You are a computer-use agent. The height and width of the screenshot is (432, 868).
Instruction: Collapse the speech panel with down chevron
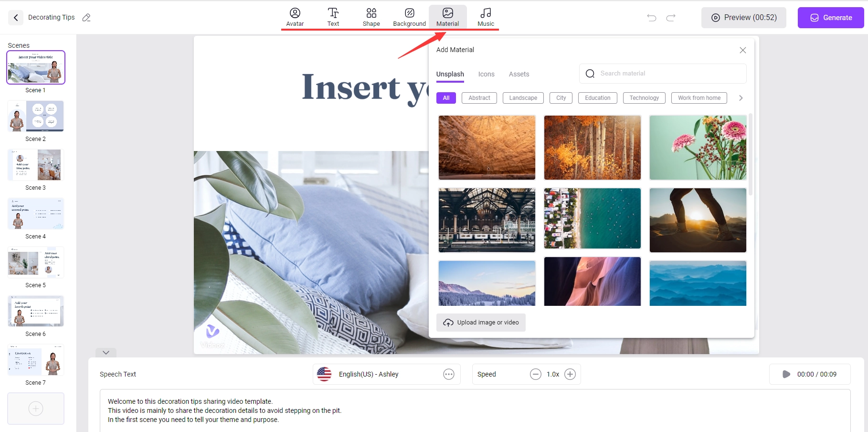coord(106,353)
